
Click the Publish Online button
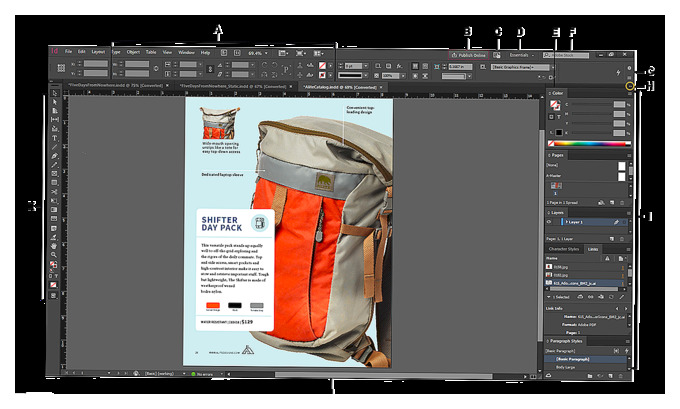469,55
